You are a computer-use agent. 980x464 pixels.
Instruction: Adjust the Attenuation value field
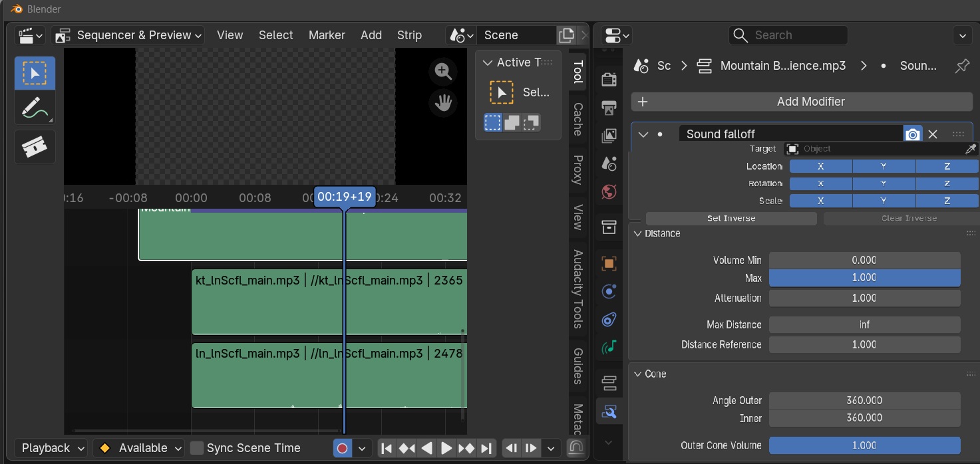point(864,298)
